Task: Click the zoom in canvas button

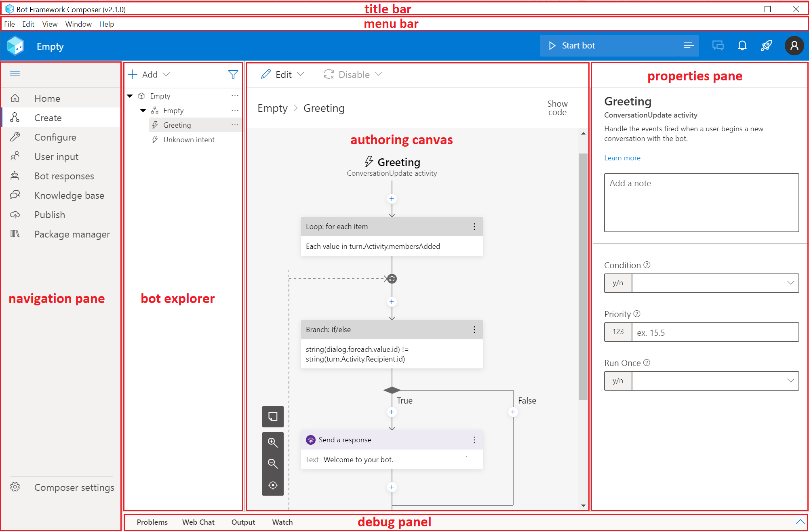Action: 273,443
